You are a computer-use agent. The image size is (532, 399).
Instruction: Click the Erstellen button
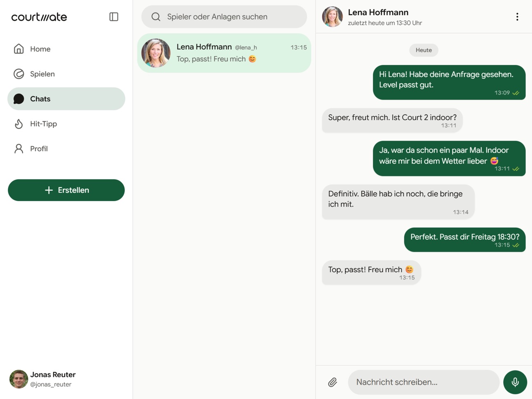click(x=66, y=190)
